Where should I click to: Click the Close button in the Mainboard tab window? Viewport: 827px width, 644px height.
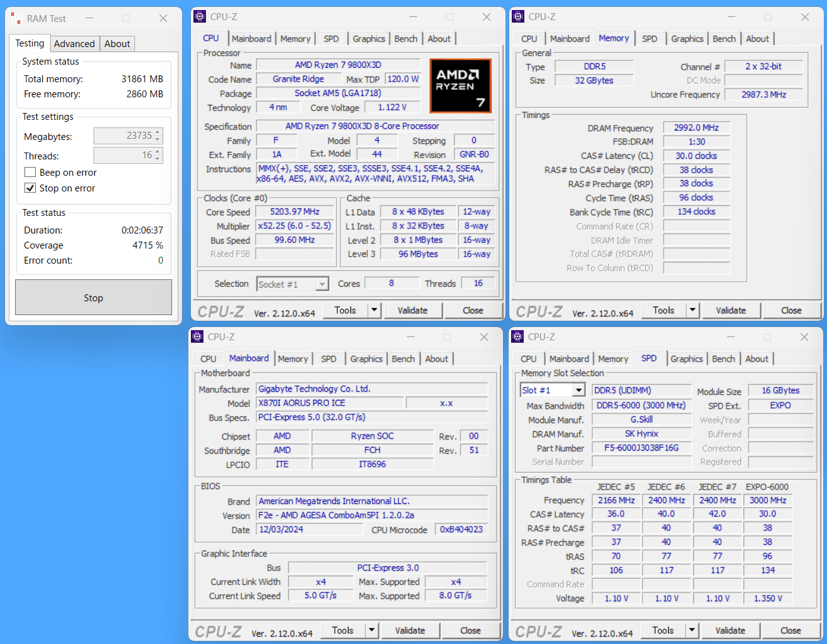click(x=470, y=630)
